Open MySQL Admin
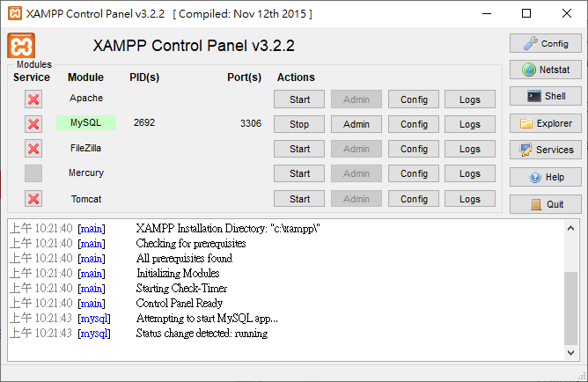Viewport: 588px width, 382px height. (x=356, y=124)
